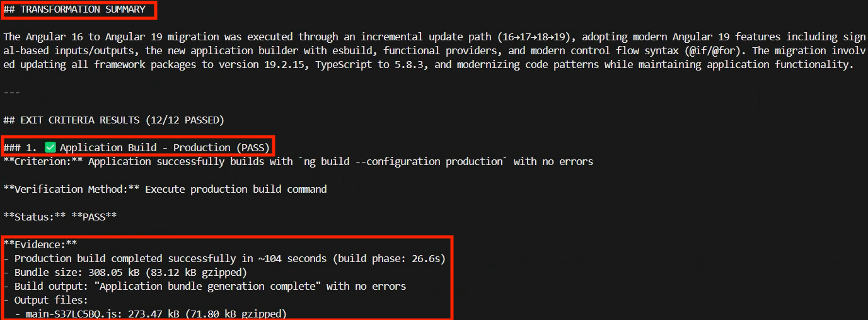Viewport: 868px width, 320px height.
Task: Click the Bundle size 308.05 kB line
Action: pos(130,272)
